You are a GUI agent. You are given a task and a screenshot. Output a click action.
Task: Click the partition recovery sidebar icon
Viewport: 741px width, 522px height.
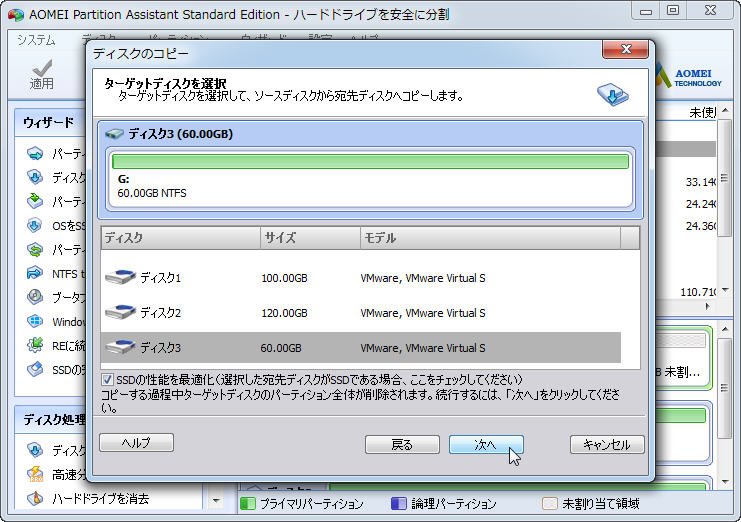35,249
